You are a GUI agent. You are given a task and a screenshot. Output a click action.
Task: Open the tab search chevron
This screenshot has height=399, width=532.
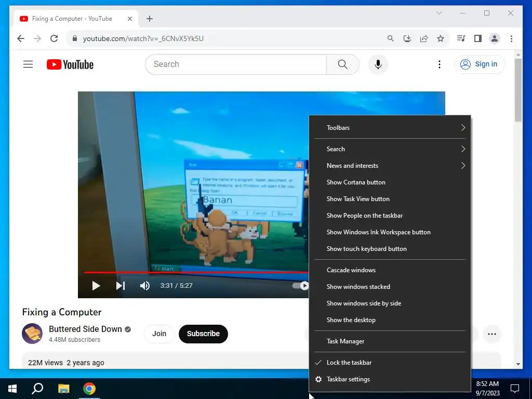coord(438,13)
